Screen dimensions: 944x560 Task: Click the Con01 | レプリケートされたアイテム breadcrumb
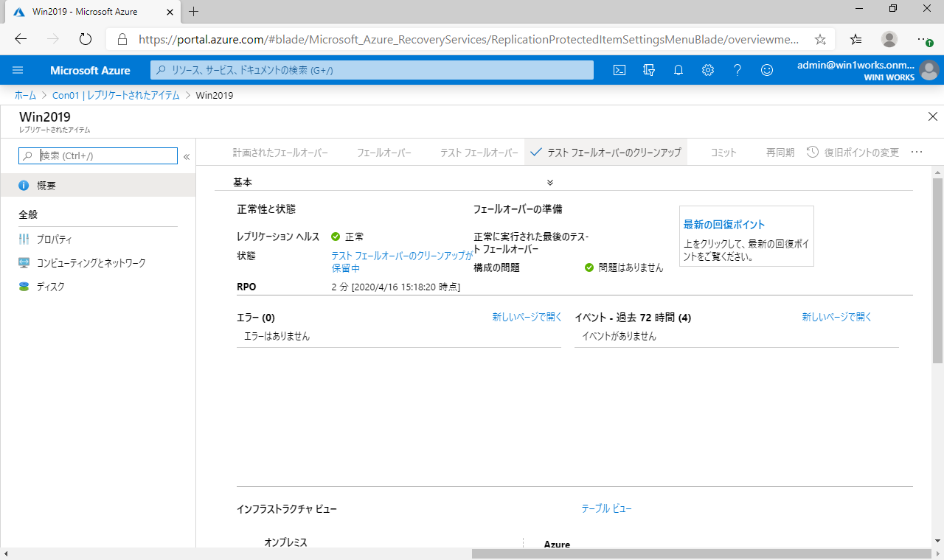pos(116,95)
